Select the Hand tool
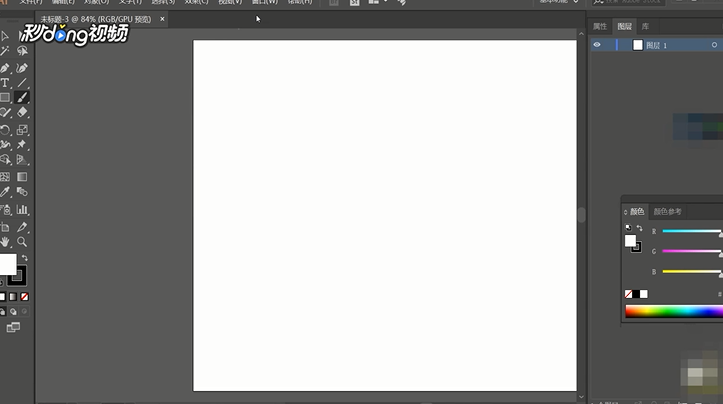723x404 pixels. [5, 242]
